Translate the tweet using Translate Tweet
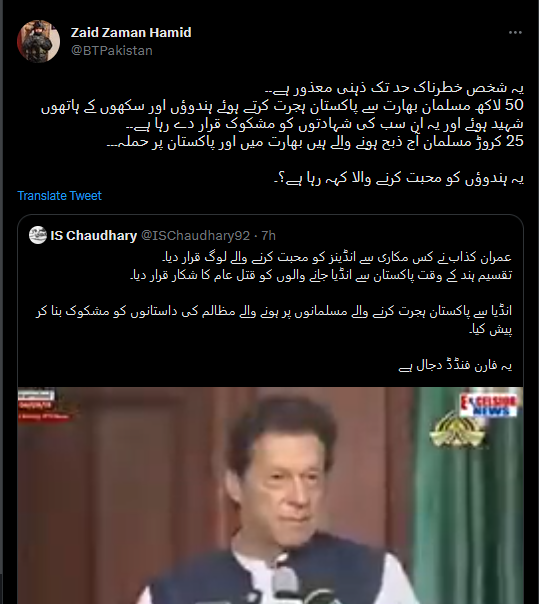539x604 pixels. [x=59, y=196]
